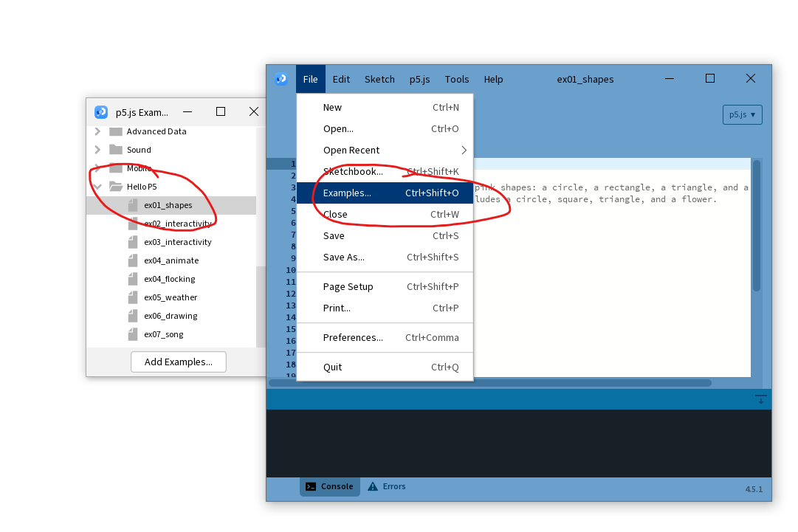Open the p5.js mode dropdown
Viewport: 798px width, 532px height.
point(742,114)
